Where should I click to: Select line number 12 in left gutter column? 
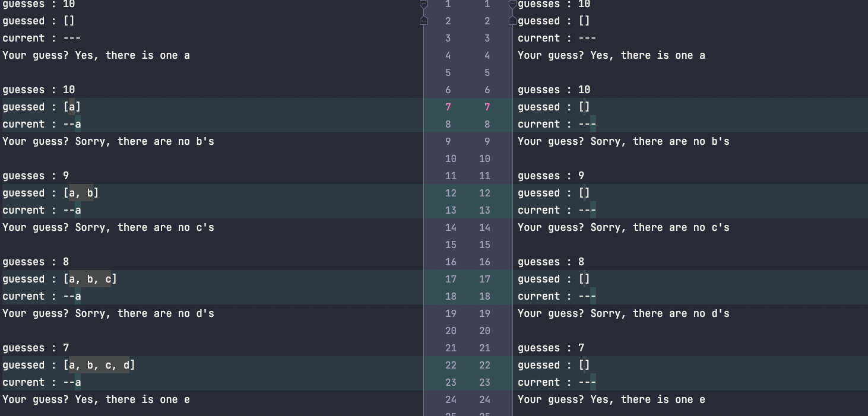tap(451, 193)
